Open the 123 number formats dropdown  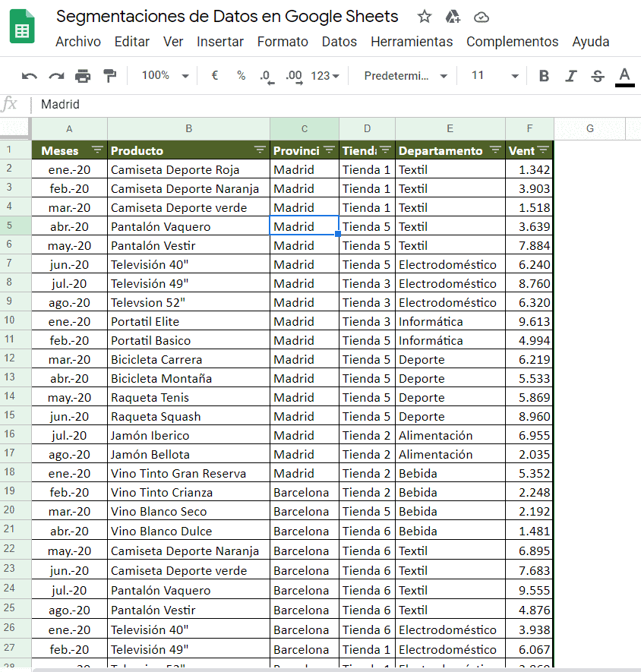click(x=325, y=76)
